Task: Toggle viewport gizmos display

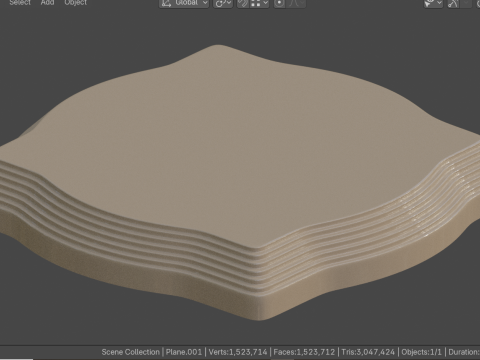Action: pyautogui.click(x=453, y=3)
